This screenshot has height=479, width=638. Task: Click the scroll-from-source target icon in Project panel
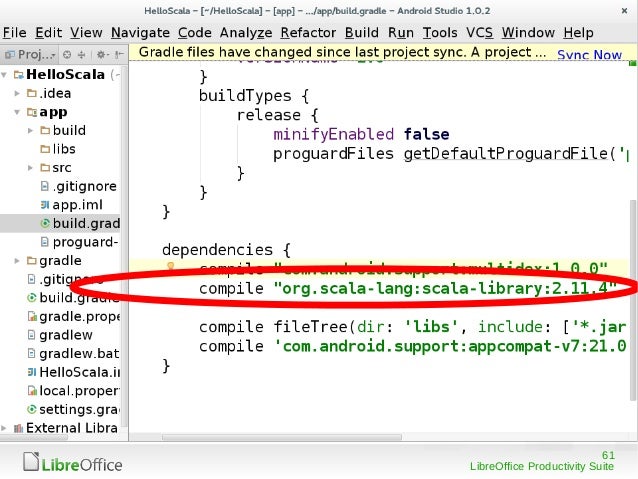click(67, 55)
